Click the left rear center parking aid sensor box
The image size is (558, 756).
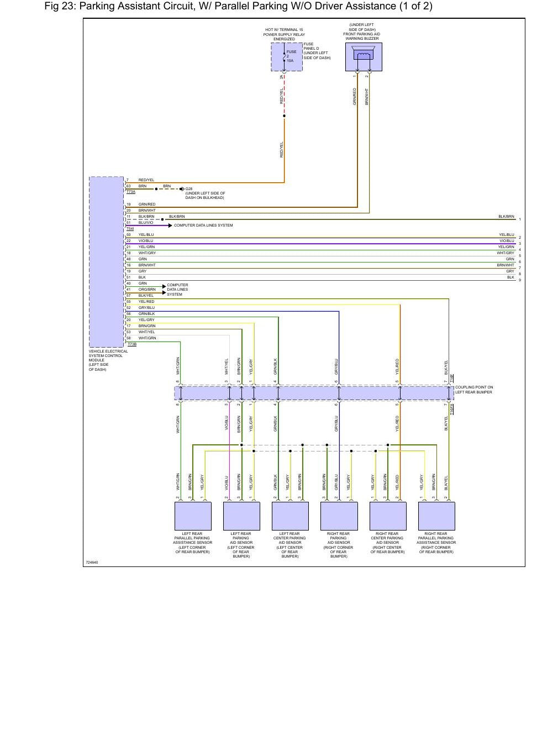point(290,516)
